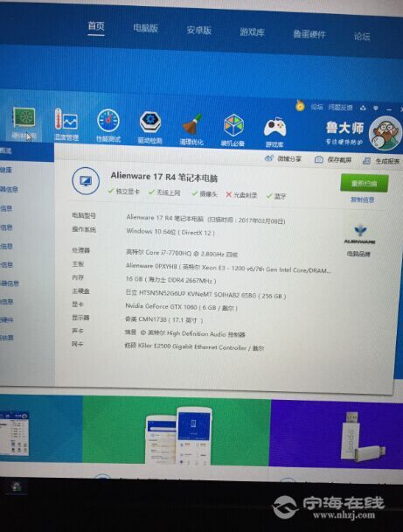The image size is (403, 532).
Task: Click the 光盘刻录 unsupported status
Action: [241, 195]
